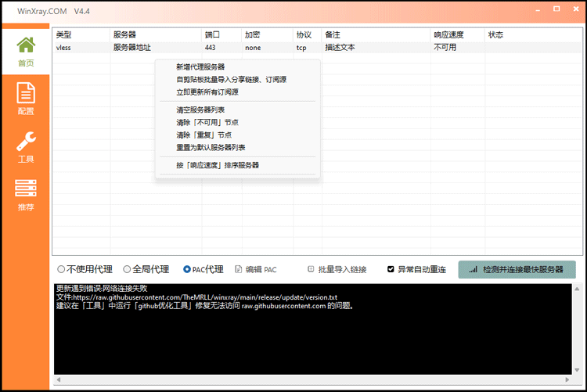Screen dimensions: 587x392
Task: Click signal bars icon on detect button
Action: (x=474, y=269)
